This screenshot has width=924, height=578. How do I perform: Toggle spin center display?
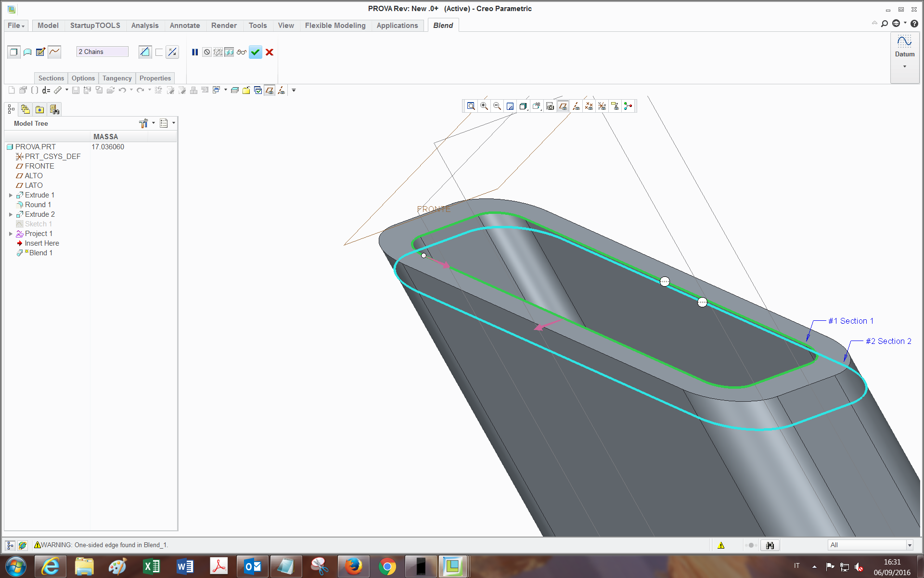(628, 106)
